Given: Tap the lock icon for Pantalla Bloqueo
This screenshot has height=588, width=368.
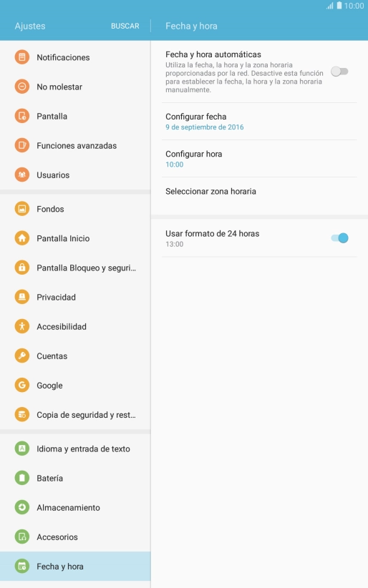Looking at the screenshot, I should (21, 268).
